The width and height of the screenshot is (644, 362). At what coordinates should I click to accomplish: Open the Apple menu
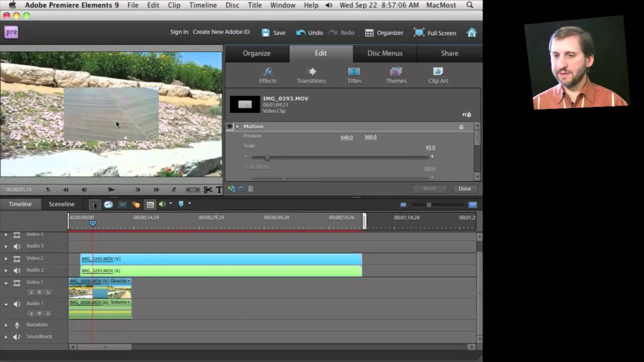12,5
